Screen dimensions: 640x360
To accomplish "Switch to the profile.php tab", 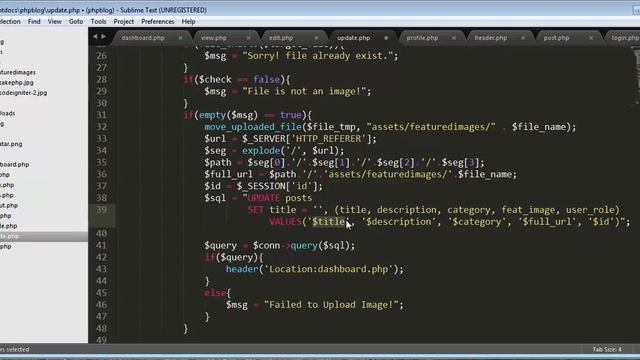I will click(x=422, y=38).
